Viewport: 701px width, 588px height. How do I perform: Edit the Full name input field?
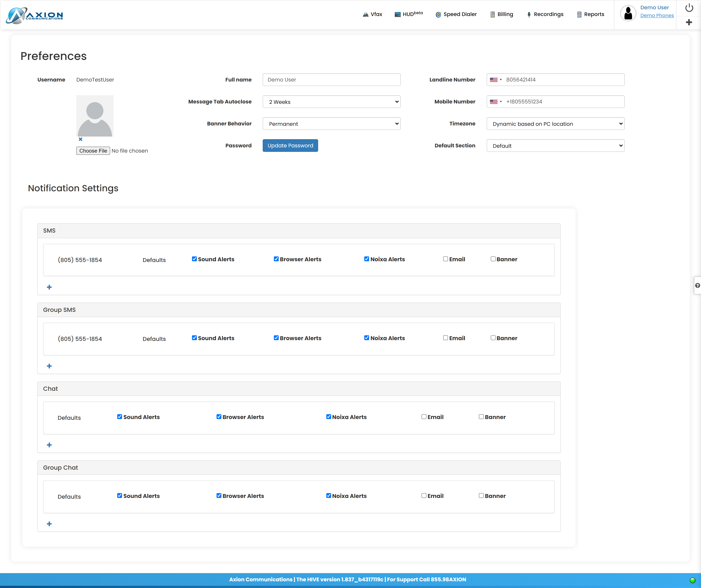332,80
